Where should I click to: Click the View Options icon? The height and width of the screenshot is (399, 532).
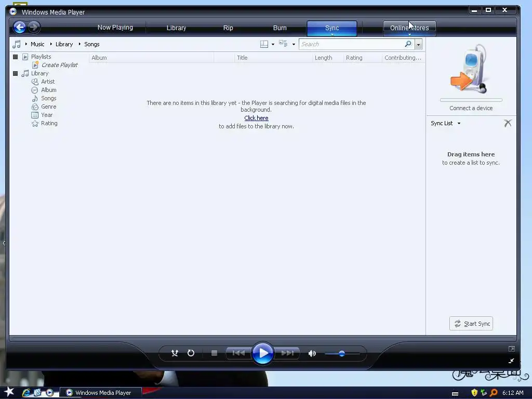(x=283, y=44)
